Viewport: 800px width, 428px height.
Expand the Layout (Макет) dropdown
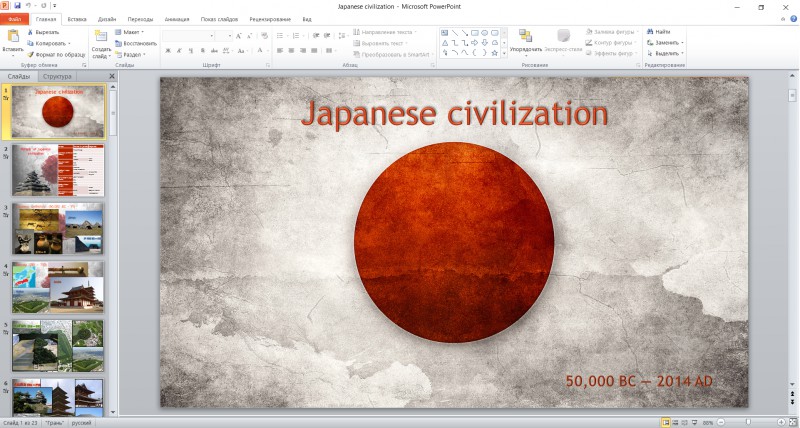pyautogui.click(x=130, y=32)
